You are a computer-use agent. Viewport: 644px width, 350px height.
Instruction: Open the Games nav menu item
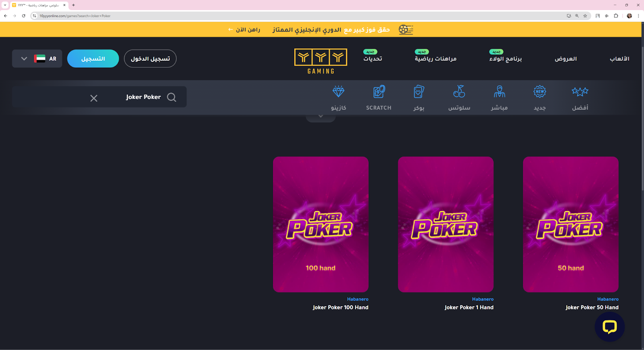pyautogui.click(x=619, y=59)
